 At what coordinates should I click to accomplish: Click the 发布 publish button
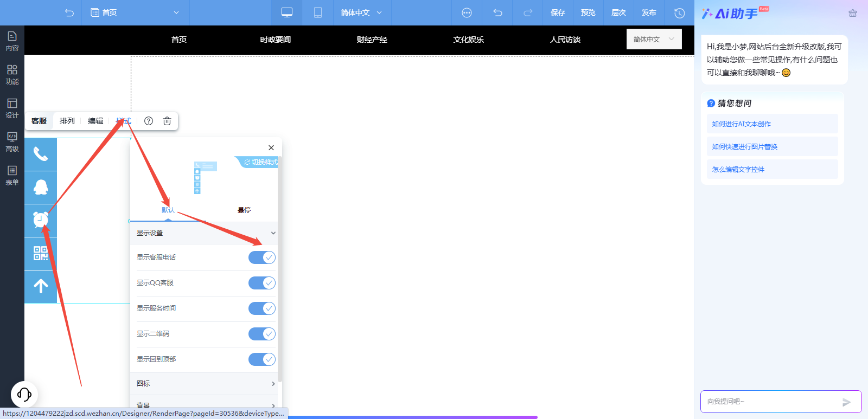tap(649, 12)
